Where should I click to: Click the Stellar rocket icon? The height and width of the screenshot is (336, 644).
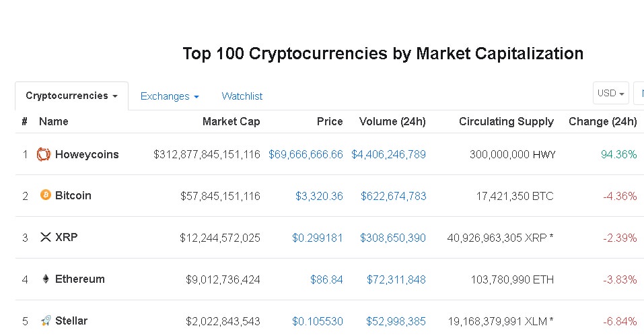[46, 321]
